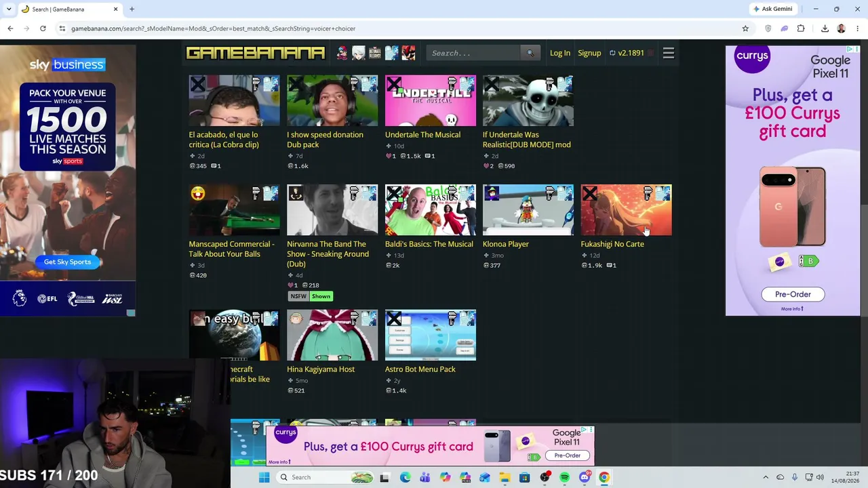Image resolution: width=868 pixels, height=488 pixels.
Task: Open the GameBanana logo homepage link
Action: click(x=256, y=53)
